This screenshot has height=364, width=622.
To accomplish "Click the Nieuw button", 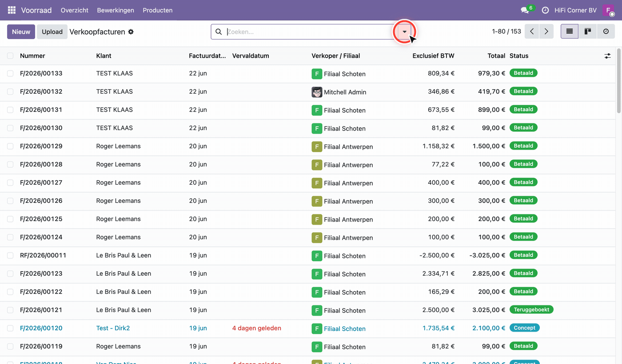I will pyautogui.click(x=21, y=32).
